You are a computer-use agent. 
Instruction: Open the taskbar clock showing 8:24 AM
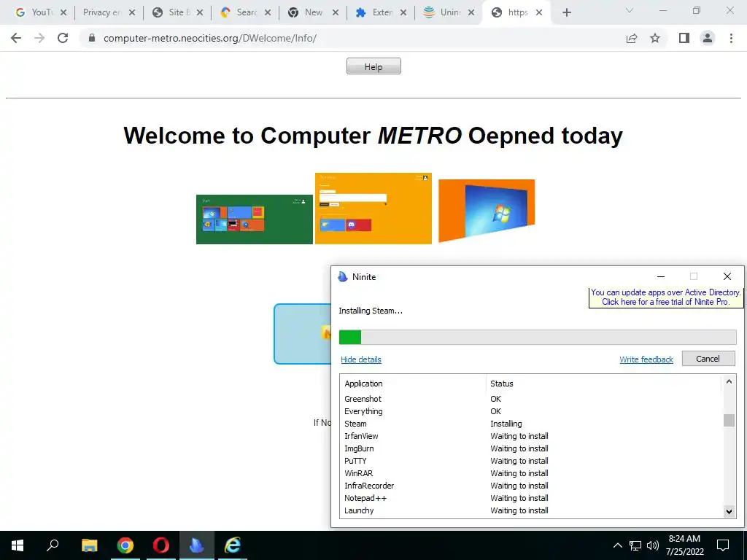[x=684, y=545]
